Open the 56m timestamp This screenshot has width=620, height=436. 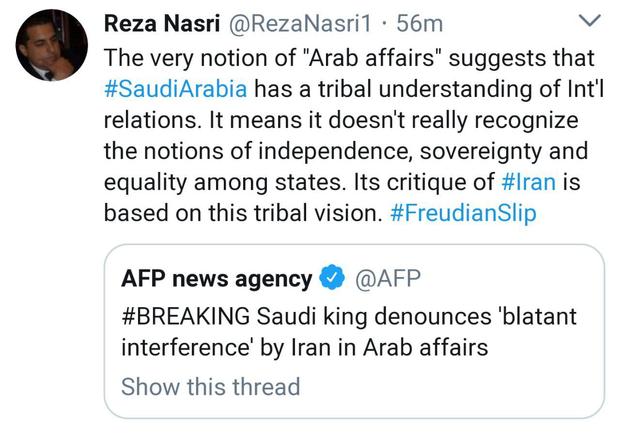[x=420, y=24]
